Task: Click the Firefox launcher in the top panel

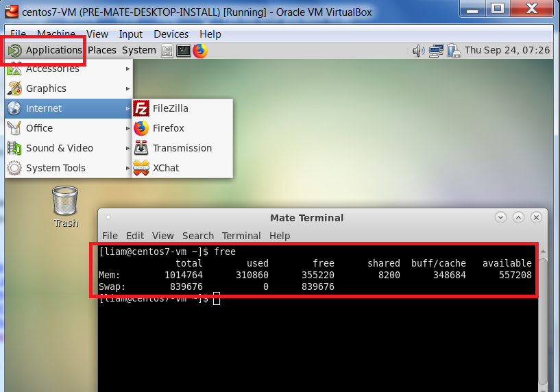Action: point(200,50)
